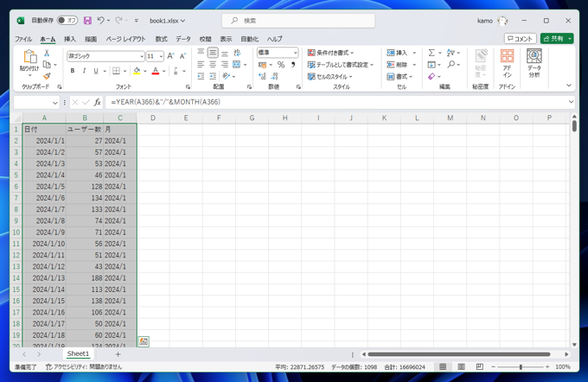
Task: Switch to the 表示 ribbon tab
Action: 226,39
